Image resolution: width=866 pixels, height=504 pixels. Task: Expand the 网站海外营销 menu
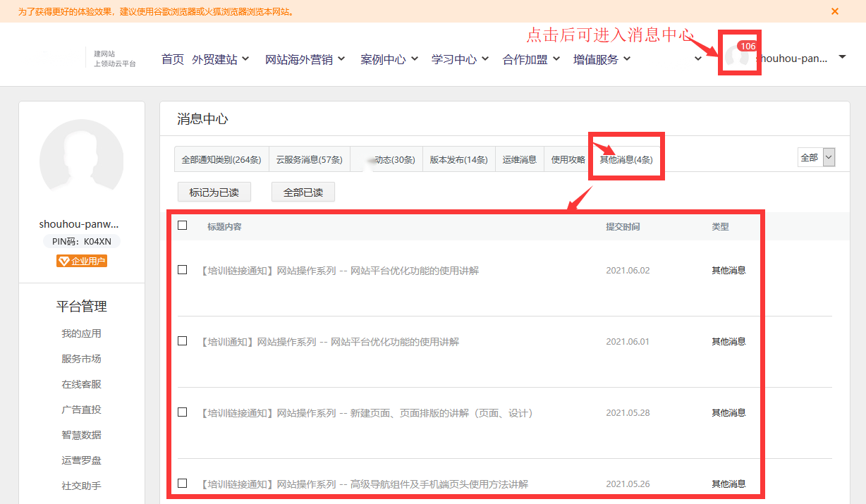(305, 59)
